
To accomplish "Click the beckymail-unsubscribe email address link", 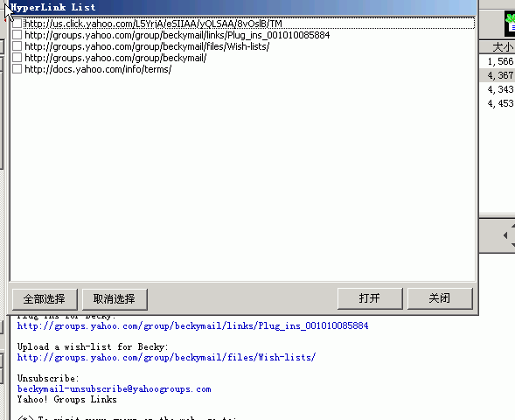I will 115,388.
